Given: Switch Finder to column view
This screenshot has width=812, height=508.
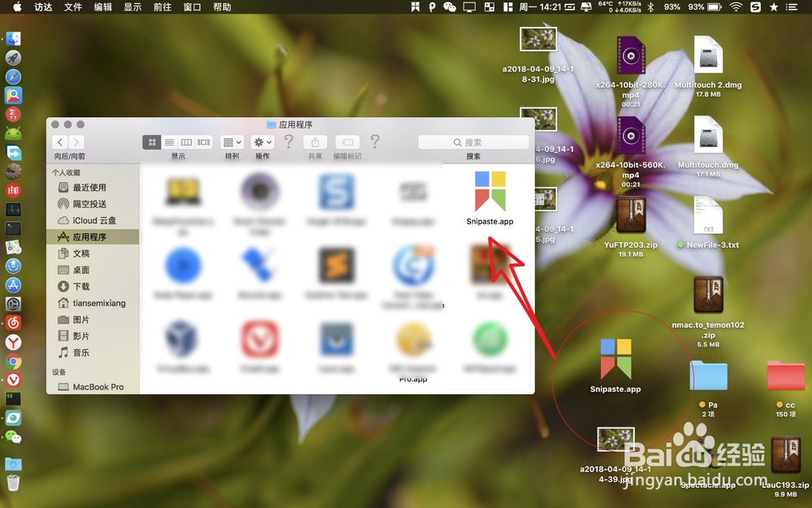Looking at the screenshot, I should (x=187, y=142).
